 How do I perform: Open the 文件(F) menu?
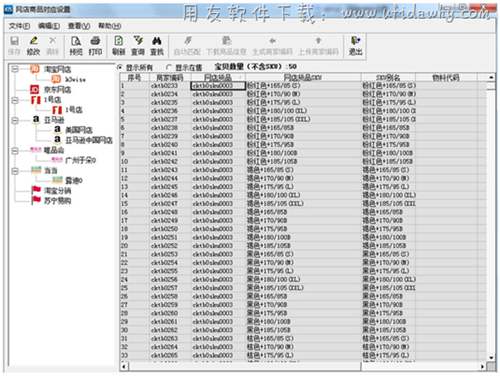pyautogui.click(x=19, y=26)
